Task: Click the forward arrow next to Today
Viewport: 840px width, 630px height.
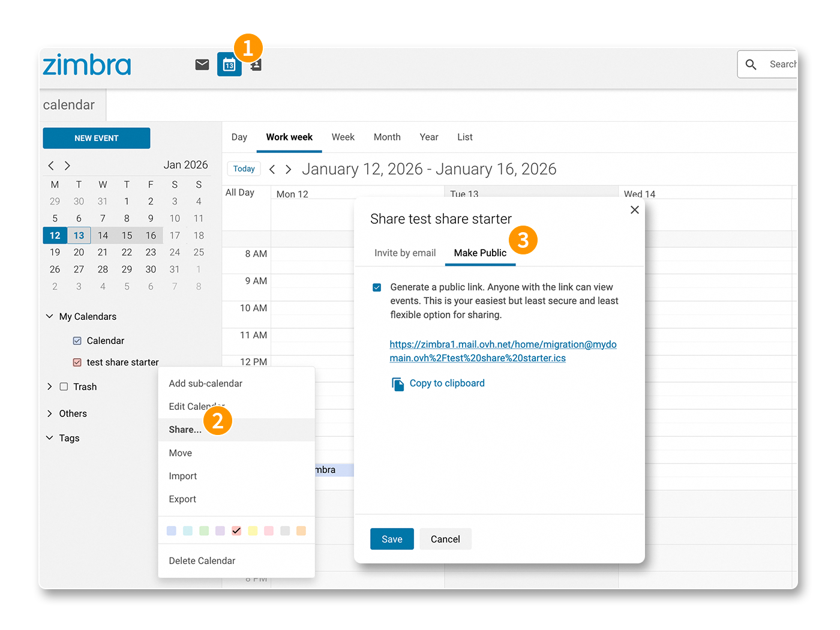Action: [x=289, y=169]
